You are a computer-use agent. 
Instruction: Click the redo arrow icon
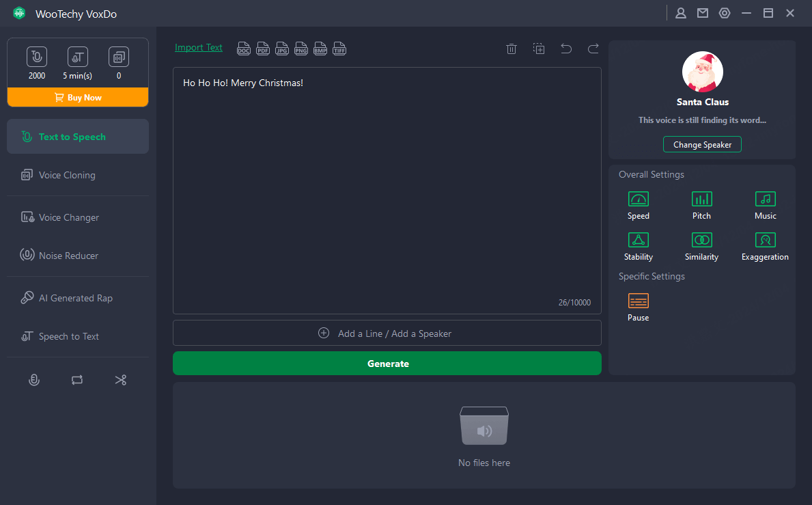click(x=593, y=49)
